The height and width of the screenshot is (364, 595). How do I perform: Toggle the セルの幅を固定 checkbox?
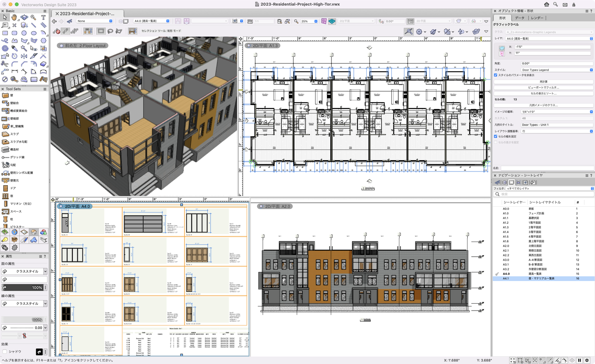(496, 136)
